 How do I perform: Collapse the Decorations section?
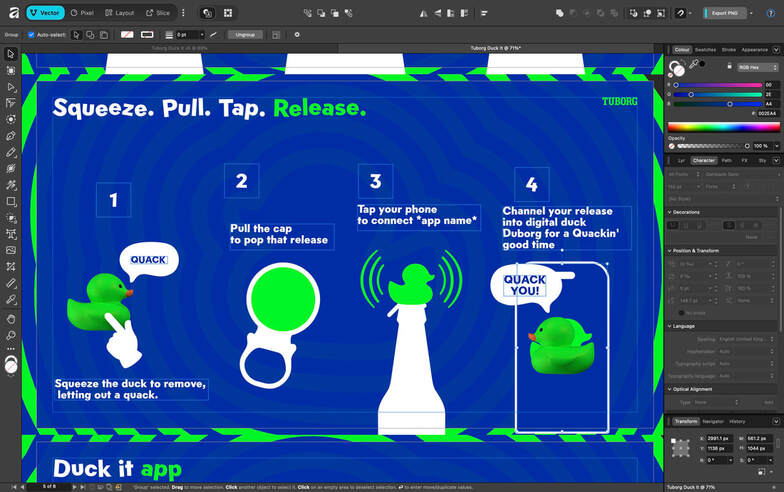pos(670,212)
